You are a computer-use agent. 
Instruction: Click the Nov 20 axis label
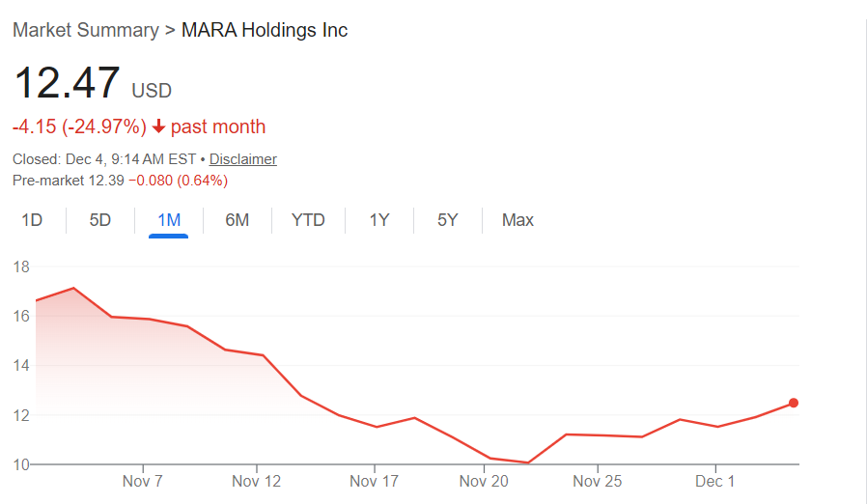click(x=484, y=481)
